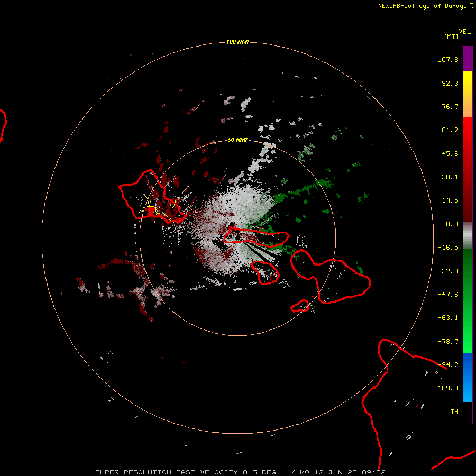Viewport: 476px width, 476px height.
Task: Click the 107.8 legend value
Action: click(x=448, y=59)
